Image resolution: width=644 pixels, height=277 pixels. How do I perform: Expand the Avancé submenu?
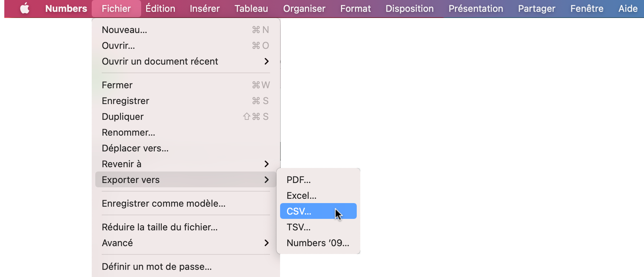[x=117, y=243]
